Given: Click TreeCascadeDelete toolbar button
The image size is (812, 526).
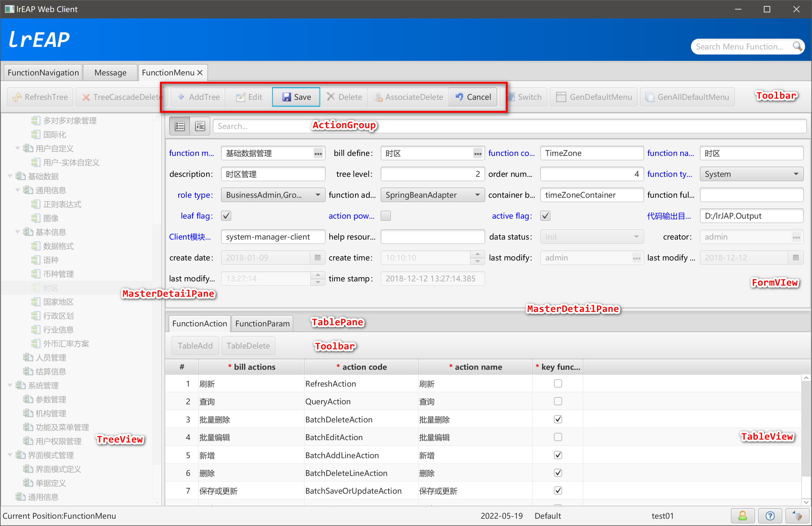Looking at the screenshot, I should click(122, 97).
